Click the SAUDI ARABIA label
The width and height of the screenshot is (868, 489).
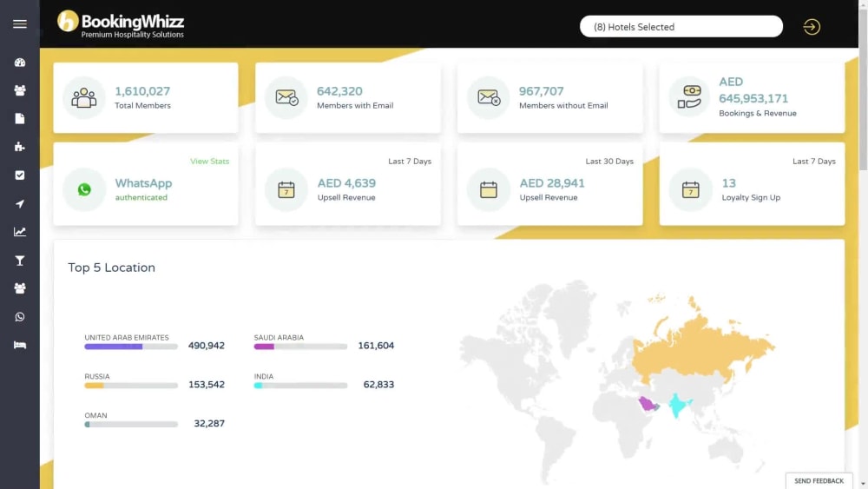coord(279,337)
